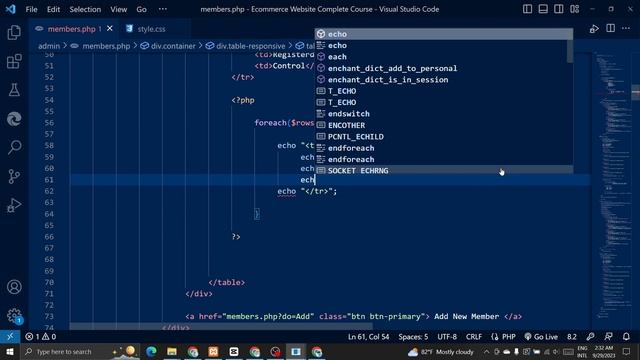640x360 pixels.
Task: Open the Source Control view
Action: (x=14, y=176)
